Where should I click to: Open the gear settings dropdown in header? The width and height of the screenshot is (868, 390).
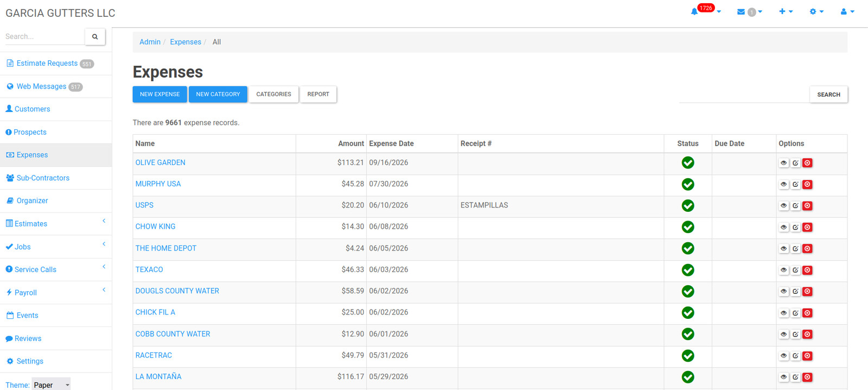point(816,11)
